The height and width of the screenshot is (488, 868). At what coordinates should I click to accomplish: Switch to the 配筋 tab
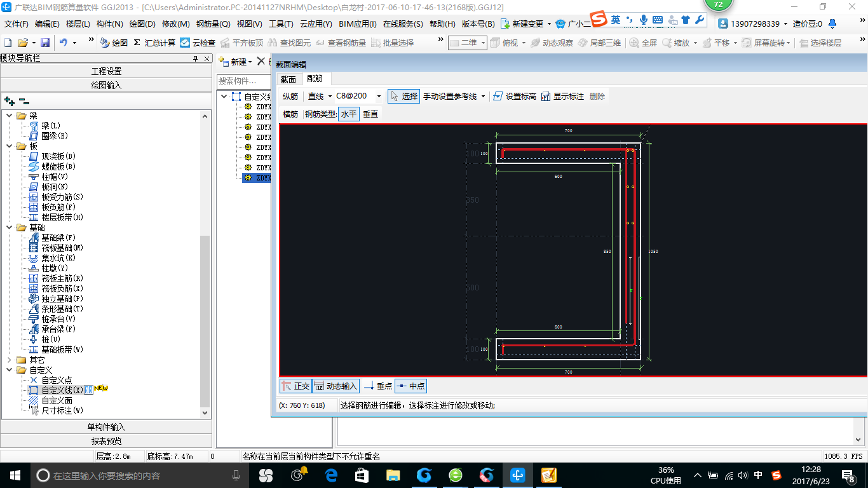tap(315, 79)
